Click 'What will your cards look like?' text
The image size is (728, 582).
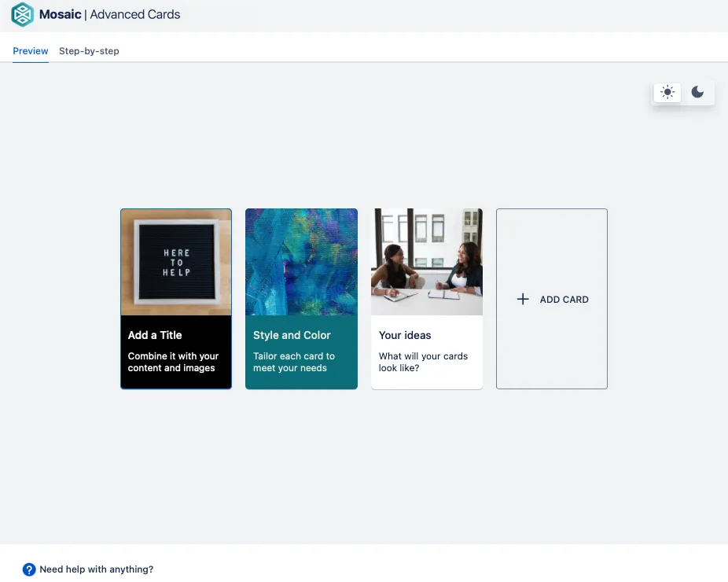424,362
